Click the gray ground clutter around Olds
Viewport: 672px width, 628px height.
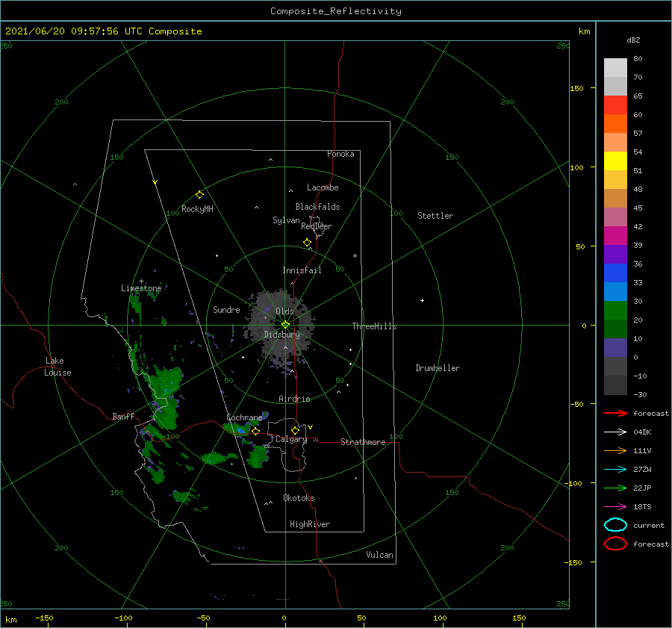(x=281, y=330)
